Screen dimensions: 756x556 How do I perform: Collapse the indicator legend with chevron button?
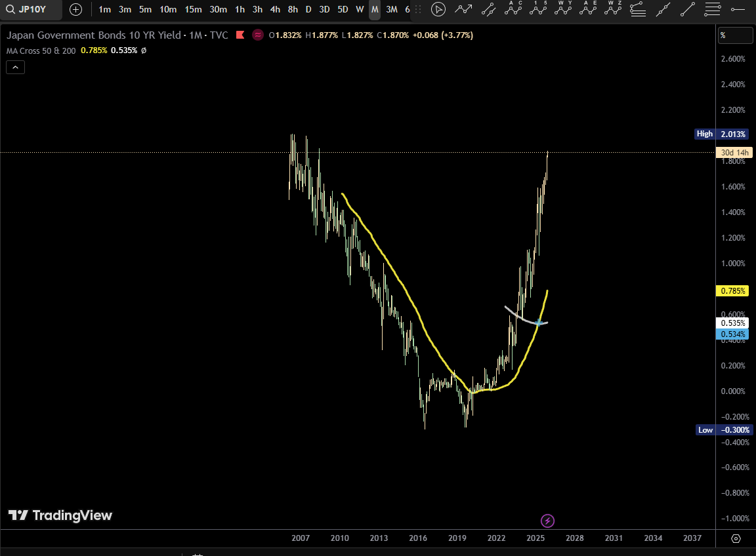coord(16,68)
